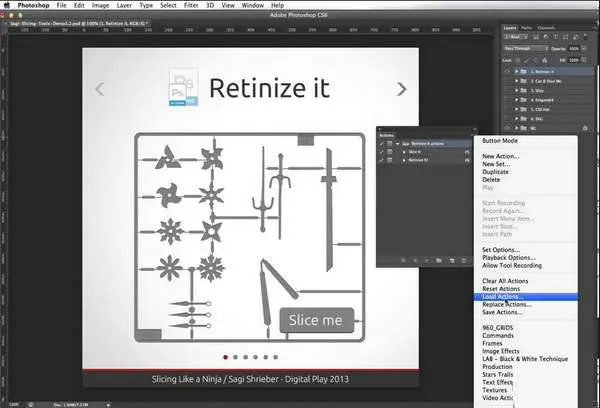This screenshot has width=600, height=408.
Task: Open the Window menu in menu bar
Action: pos(253,5)
